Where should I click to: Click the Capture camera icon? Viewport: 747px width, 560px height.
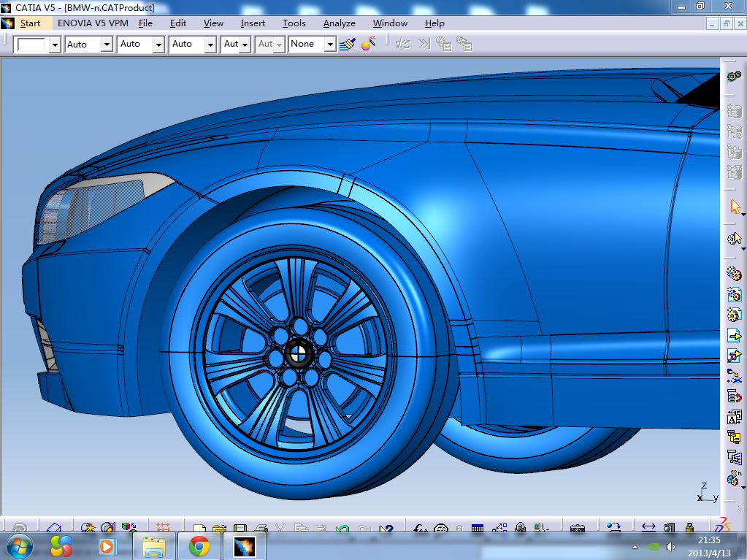point(577,528)
